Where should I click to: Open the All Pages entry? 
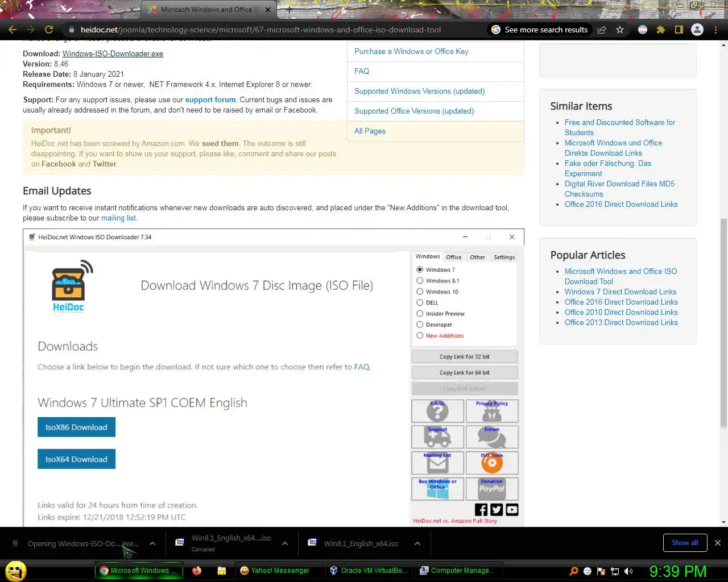[x=370, y=131]
